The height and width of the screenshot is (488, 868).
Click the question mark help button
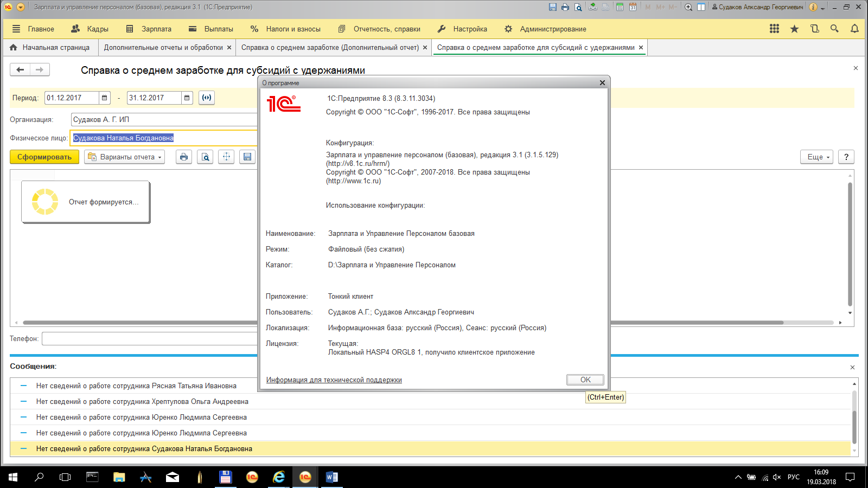tap(846, 157)
